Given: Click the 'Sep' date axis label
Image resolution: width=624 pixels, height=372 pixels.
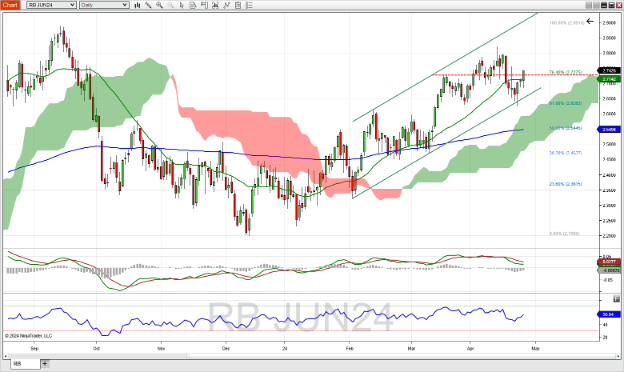Looking at the screenshot, I should point(35,348).
